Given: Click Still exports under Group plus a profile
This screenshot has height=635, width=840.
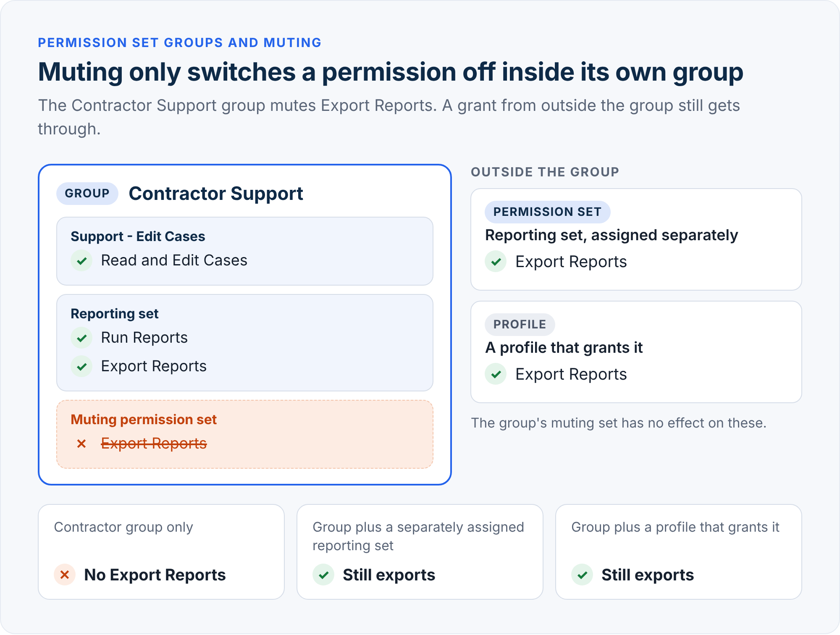Looking at the screenshot, I should 648,575.
